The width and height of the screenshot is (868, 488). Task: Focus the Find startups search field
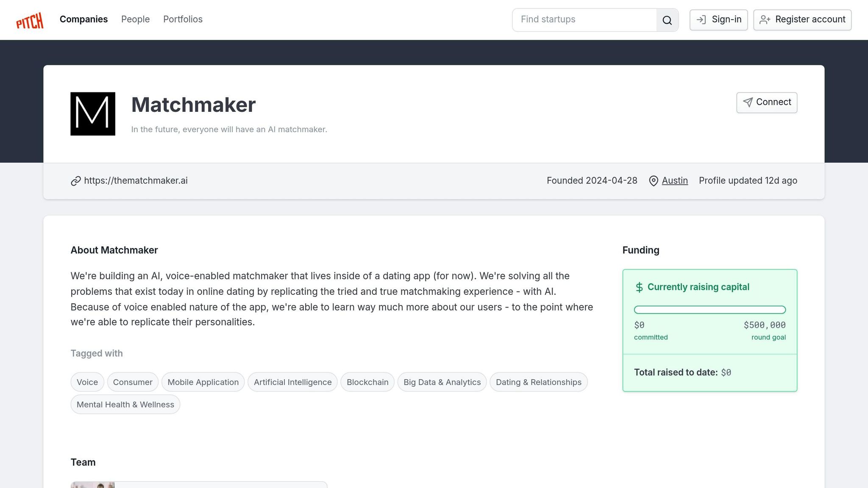584,20
